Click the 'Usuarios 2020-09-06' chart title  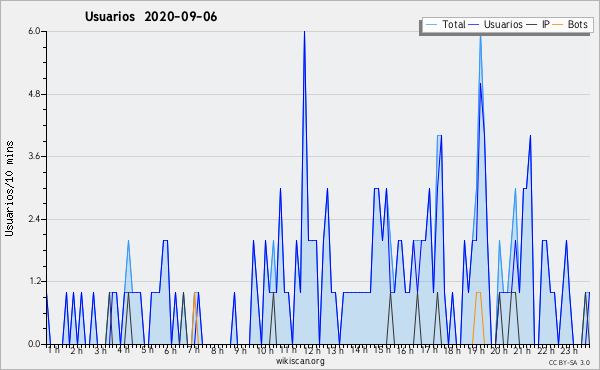pos(151,17)
